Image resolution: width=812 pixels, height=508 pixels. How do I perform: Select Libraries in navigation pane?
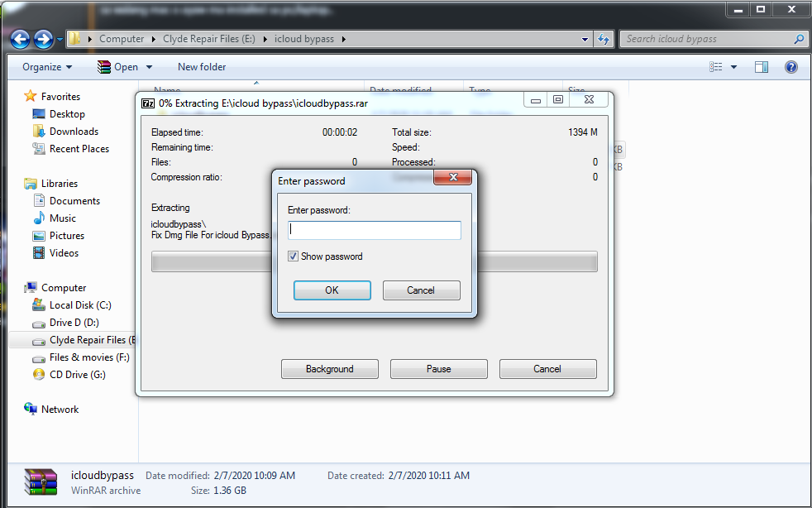coord(60,184)
